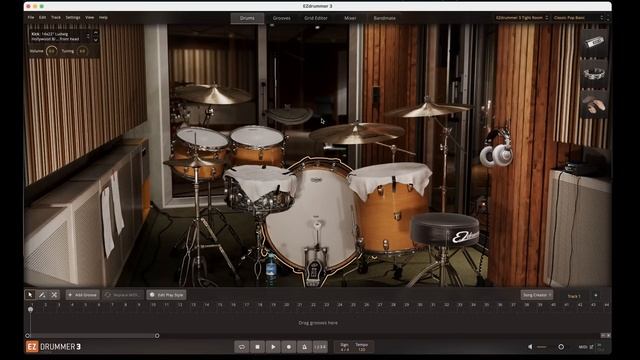Select the shaker percussion thumbnail
This screenshot has height=360, width=640.
click(x=594, y=42)
